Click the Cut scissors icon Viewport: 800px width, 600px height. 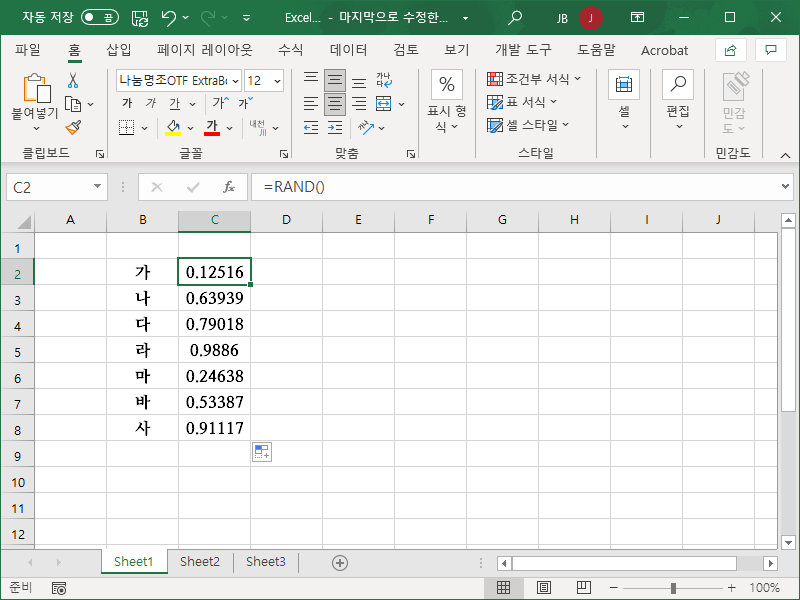pos(73,80)
